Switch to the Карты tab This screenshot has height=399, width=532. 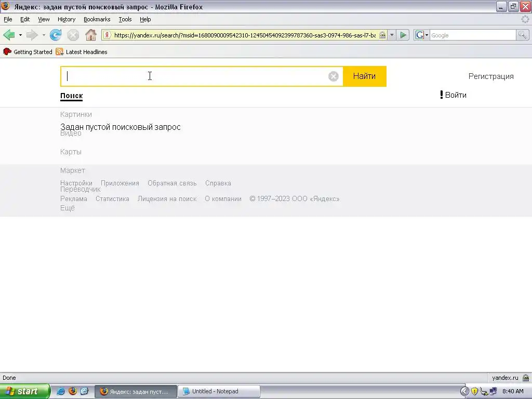click(x=71, y=152)
